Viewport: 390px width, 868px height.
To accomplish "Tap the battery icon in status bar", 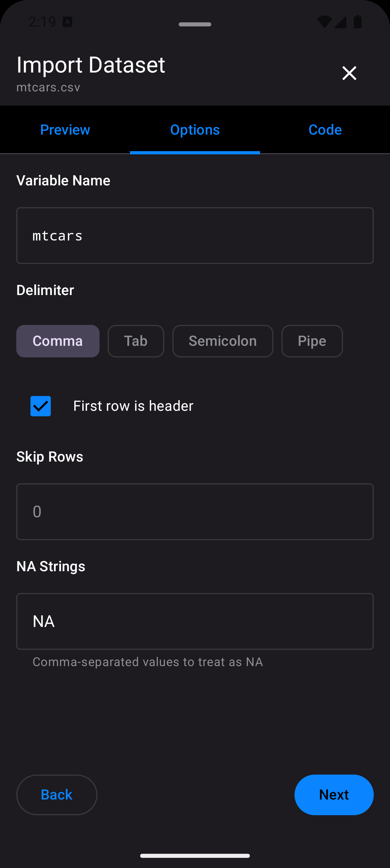I will point(358,22).
